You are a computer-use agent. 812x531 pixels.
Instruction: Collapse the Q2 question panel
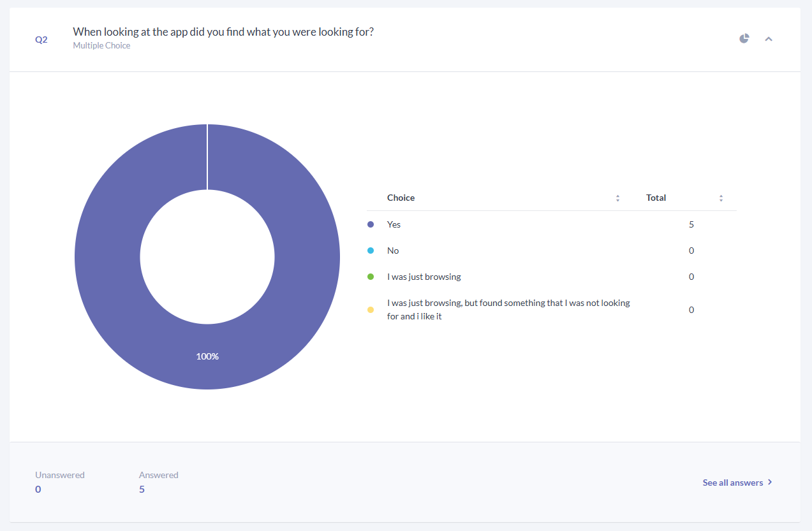point(769,39)
